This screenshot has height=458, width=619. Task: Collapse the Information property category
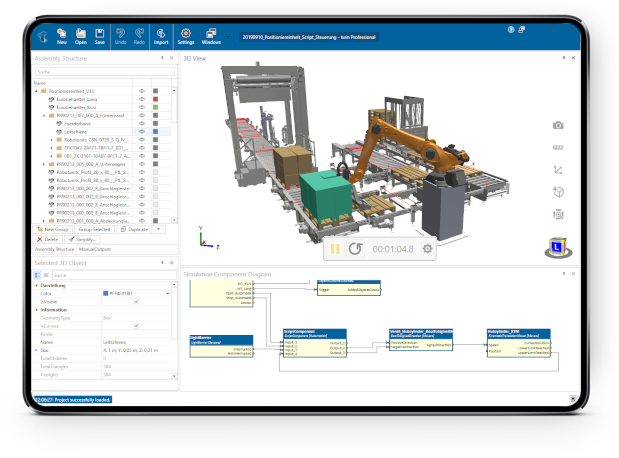[x=37, y=310]
